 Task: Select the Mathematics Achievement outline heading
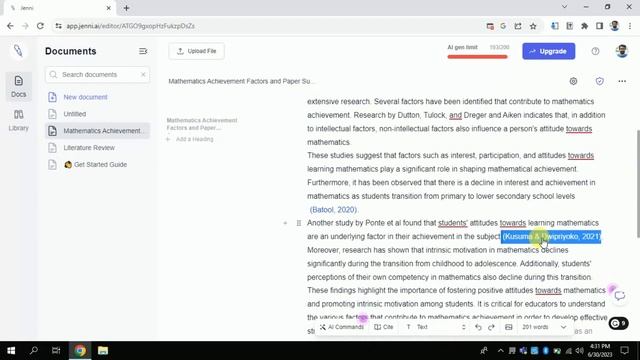pos(202,124)
